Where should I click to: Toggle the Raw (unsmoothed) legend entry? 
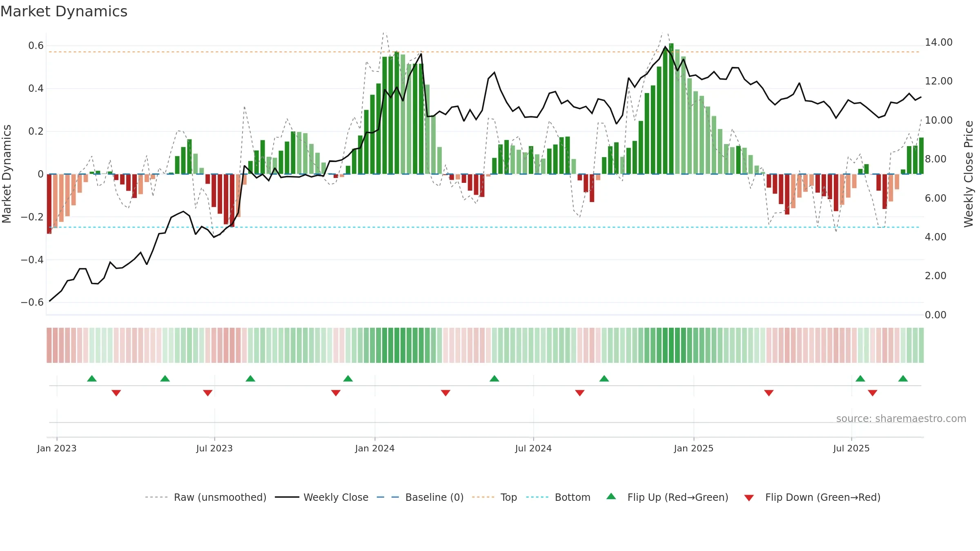point(206,497)
